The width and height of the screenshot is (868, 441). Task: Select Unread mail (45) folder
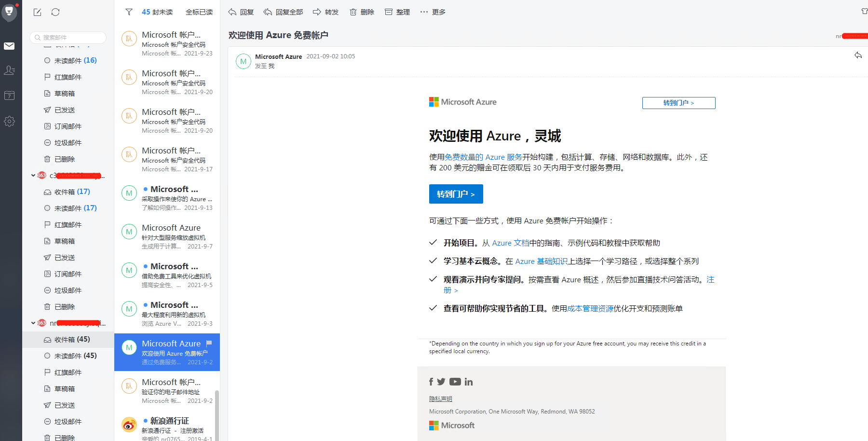[68, 356]
